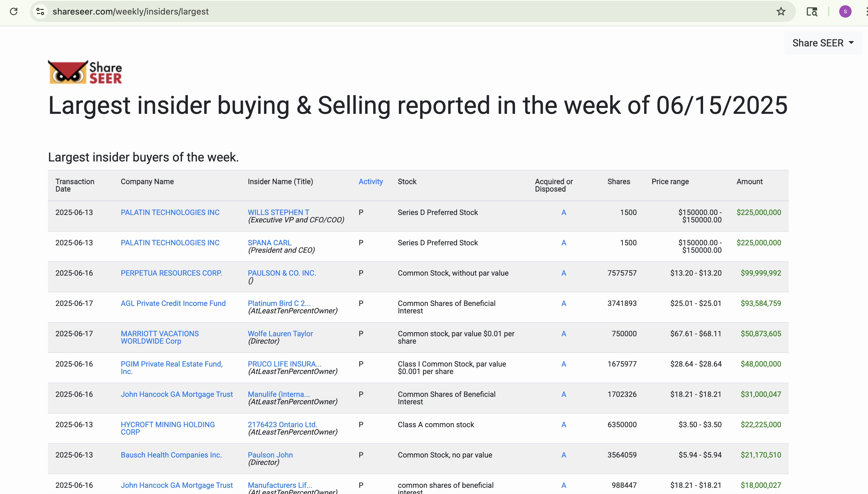Sort the table by Activity column
Viewport: 868px width, 494px height.
[x=370, y=182]
